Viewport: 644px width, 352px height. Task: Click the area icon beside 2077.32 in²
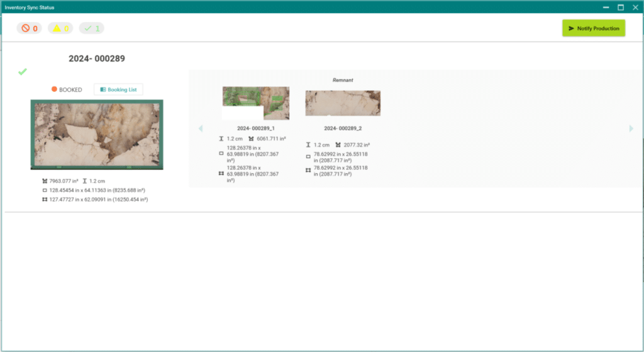339,144
